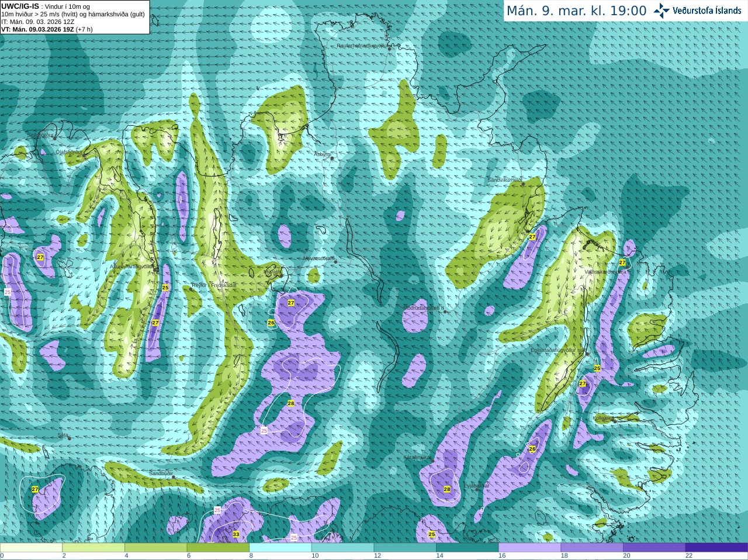748x560 pixels.
Task: Click the yellow 27 gust marker southwest of Sáta
Action: [35, 489]
